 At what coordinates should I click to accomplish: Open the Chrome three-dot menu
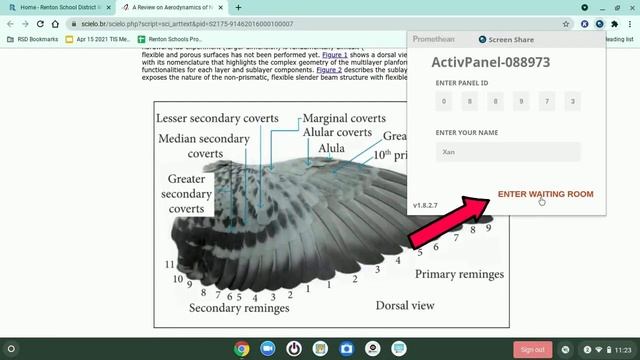click(x=630, y=24)
